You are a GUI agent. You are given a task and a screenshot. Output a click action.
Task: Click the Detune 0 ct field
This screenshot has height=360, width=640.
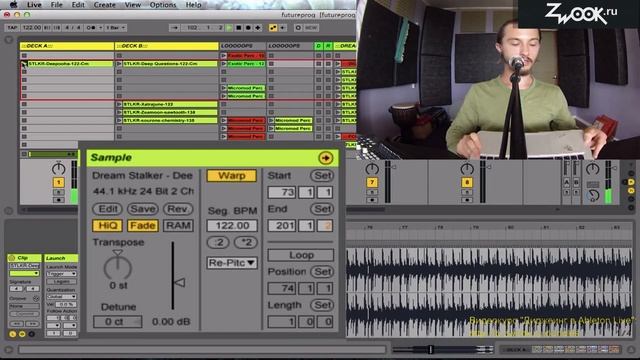click(118, 322)
